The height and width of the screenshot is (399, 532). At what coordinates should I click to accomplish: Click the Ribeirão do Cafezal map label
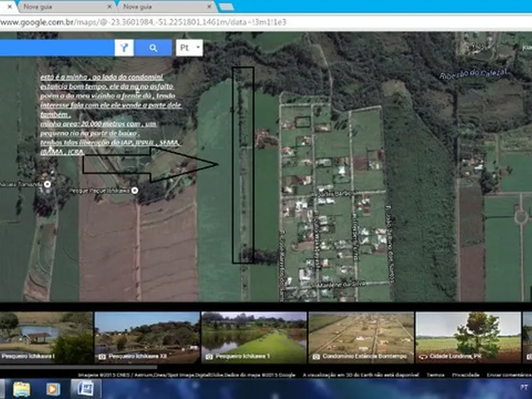[473, 73]
